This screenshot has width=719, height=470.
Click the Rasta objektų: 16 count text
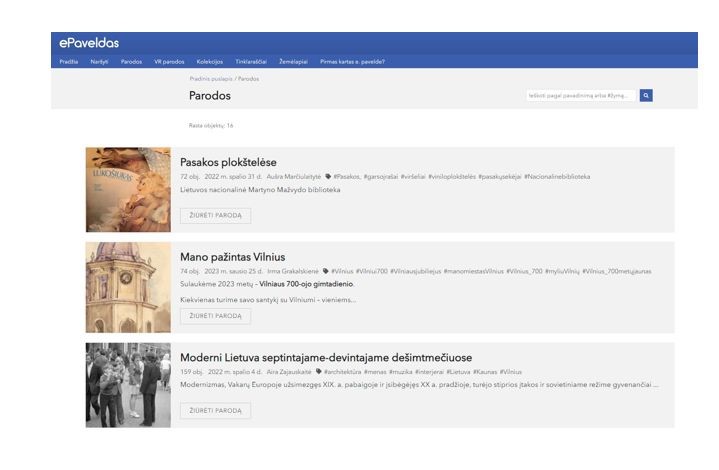coord(211,125)
